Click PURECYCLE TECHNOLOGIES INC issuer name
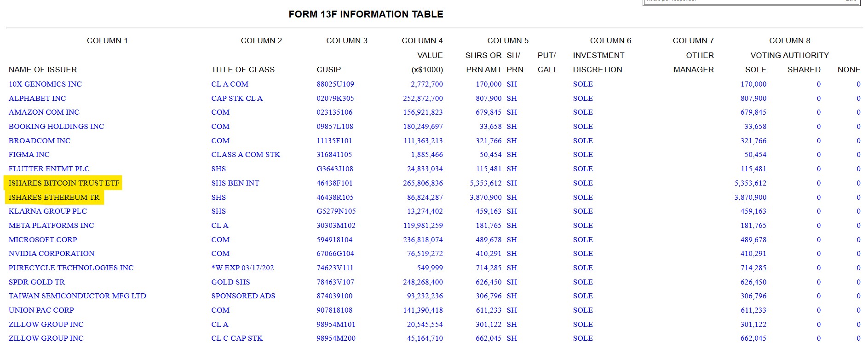The image size is (868, 343). pos(71,268)
